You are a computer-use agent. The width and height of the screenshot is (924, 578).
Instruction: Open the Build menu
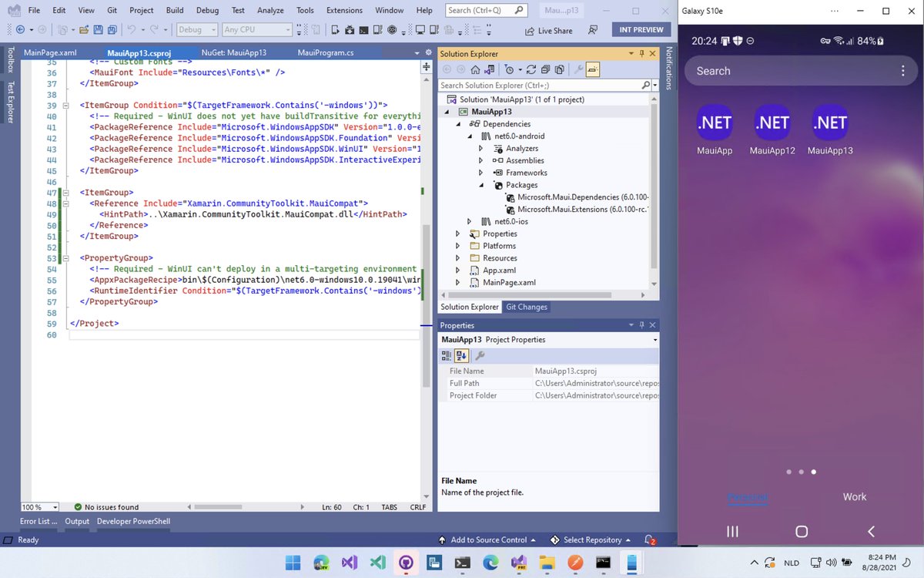175,10
